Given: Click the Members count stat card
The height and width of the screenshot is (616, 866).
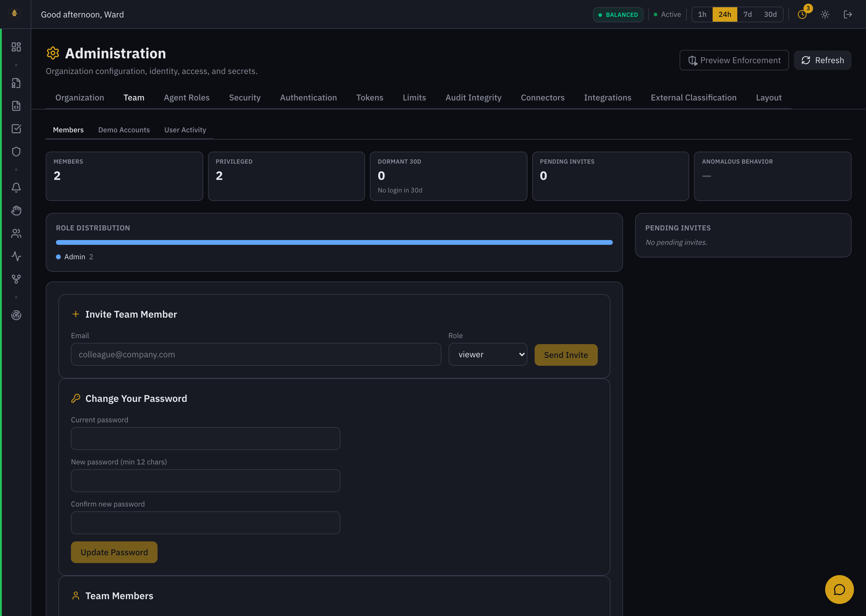Looking at the screenshot, I should (x=124, y=176).
